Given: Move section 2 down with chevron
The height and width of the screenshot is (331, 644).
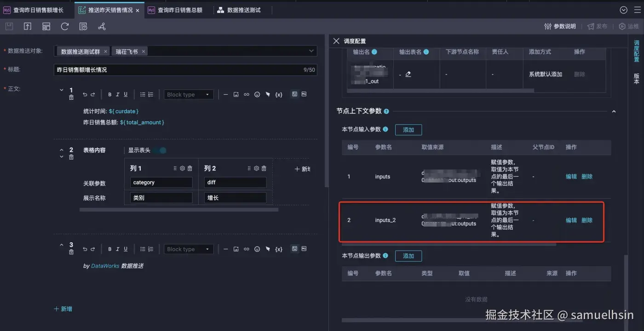Looking at the screenshot, I should click(62, 157).
